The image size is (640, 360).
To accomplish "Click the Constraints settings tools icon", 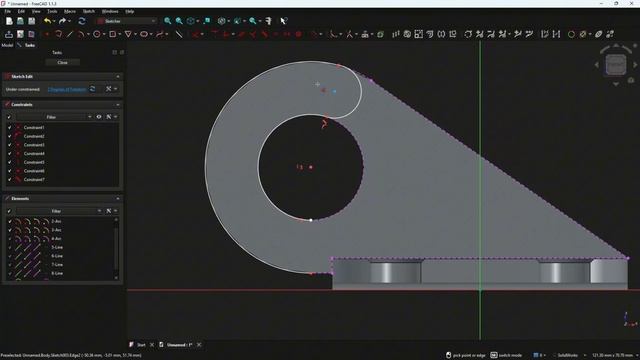I will pyautogui.click(x=109, y=117).
